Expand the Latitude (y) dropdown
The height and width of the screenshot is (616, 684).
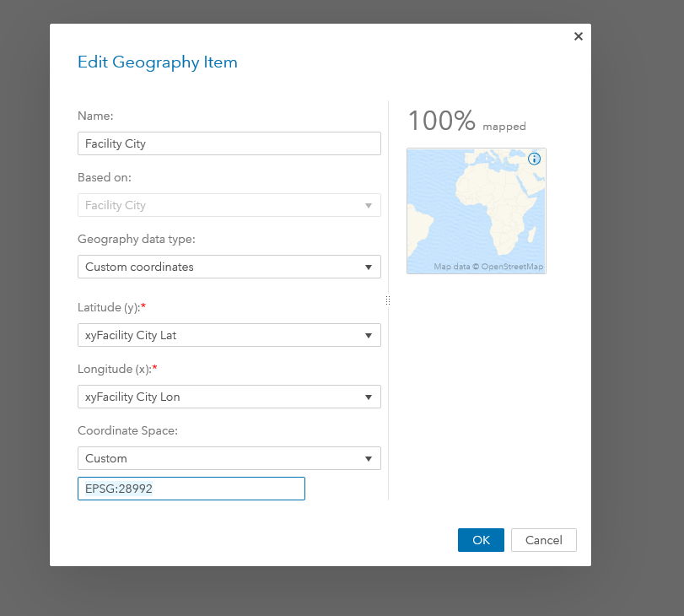(x=229, y=335)
